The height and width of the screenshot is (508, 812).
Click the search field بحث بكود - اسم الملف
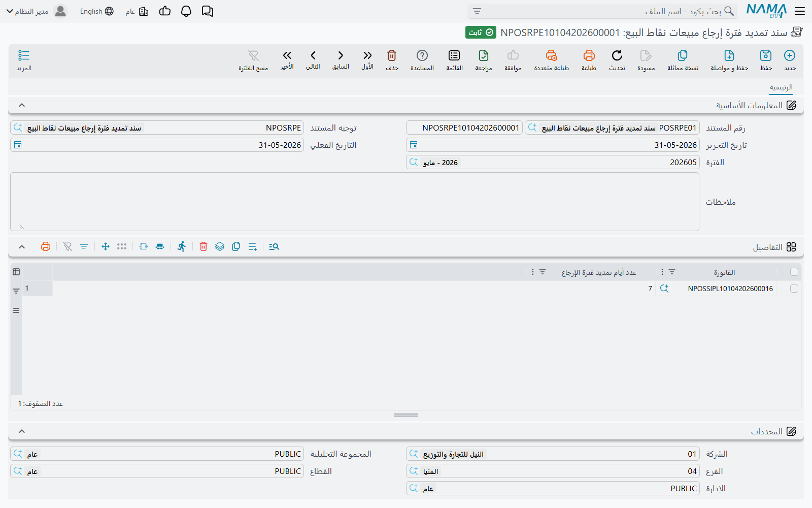[x=601, y=11]
